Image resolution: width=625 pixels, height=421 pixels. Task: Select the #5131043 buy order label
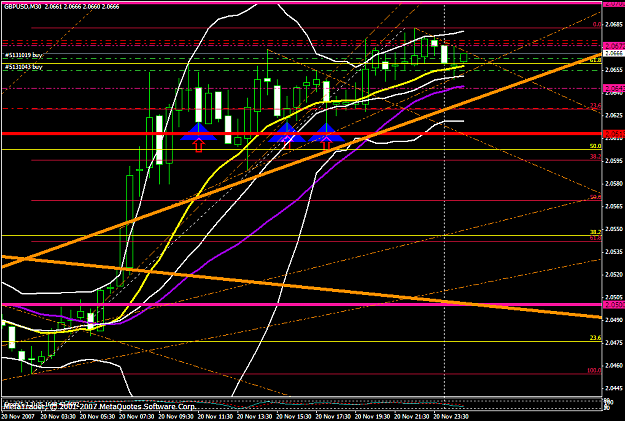click(x=24, y=67)
